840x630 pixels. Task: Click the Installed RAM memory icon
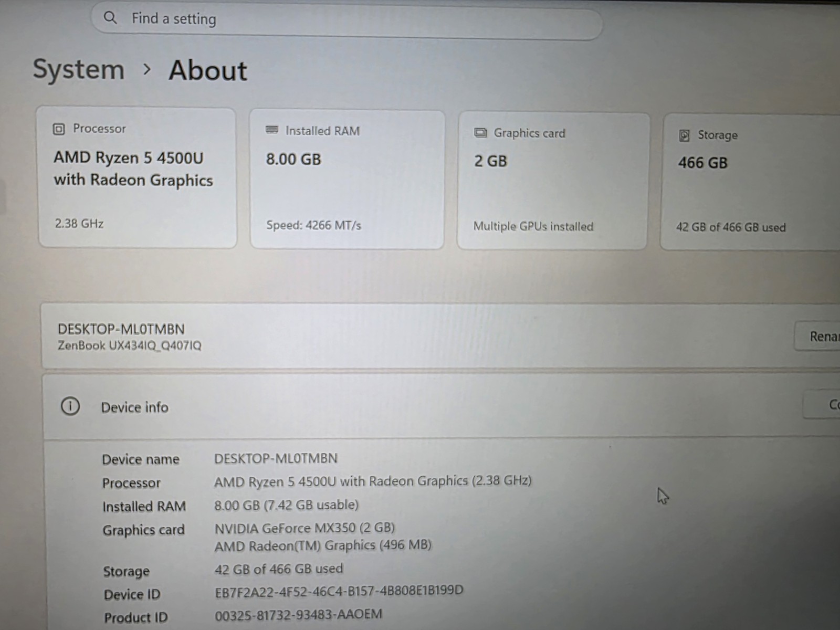coord(271,130)
